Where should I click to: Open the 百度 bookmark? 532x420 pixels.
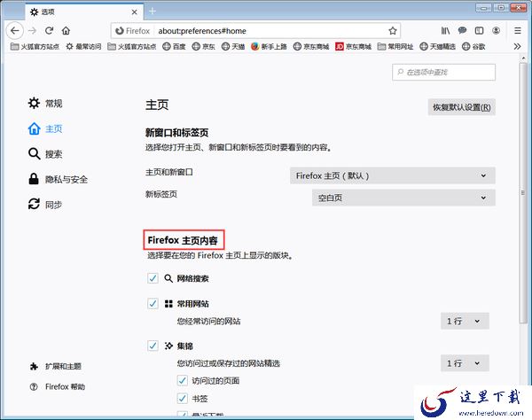(x=174, y=46)
